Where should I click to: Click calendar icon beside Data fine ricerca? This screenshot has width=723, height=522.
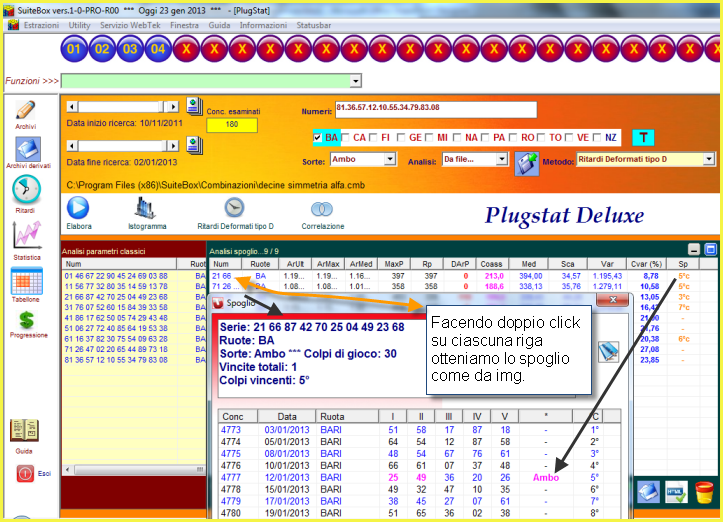point(194,146)
